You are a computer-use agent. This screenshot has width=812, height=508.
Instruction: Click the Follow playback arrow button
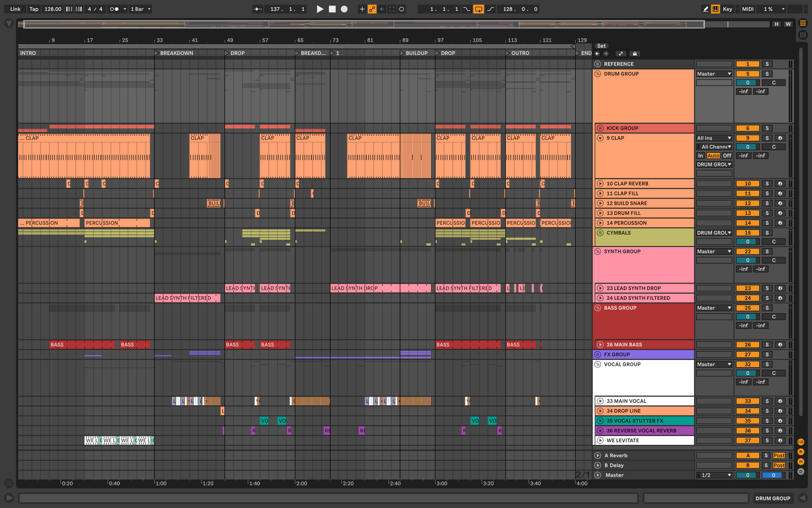[x=258, y=9]
